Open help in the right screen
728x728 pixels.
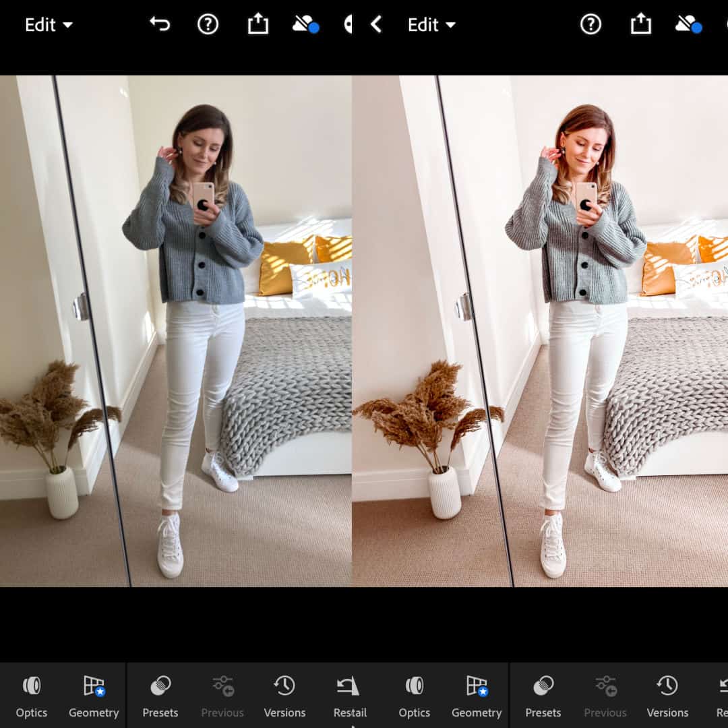pos(590,24)
